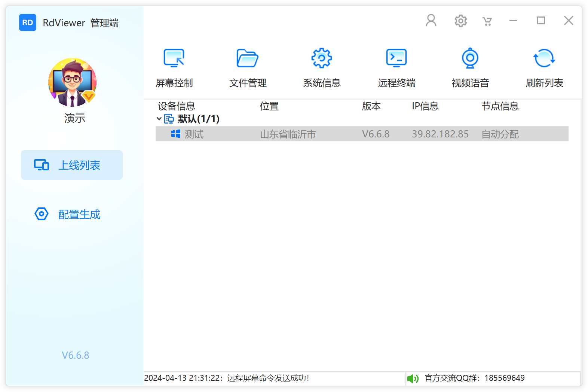Viewport: 588px width, 392px height.
Task: Click the Windows icon of 测试 device
Action: pos(176,134)
